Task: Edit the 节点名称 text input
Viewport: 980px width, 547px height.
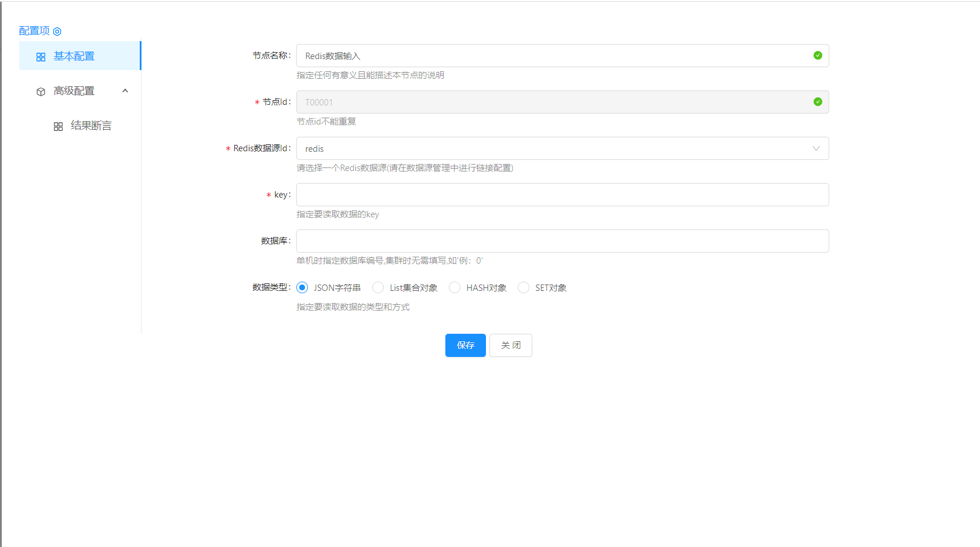Action: coord(551,56)
